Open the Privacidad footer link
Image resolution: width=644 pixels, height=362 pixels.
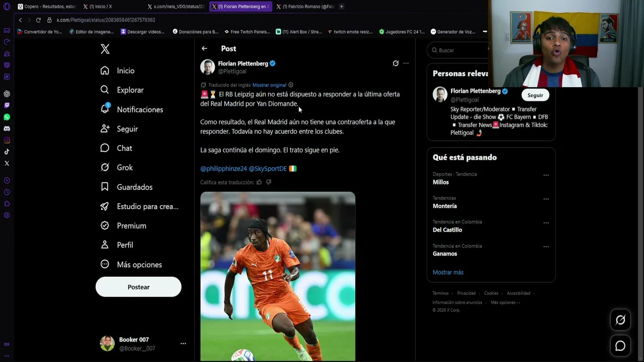(x=466, y=294)
